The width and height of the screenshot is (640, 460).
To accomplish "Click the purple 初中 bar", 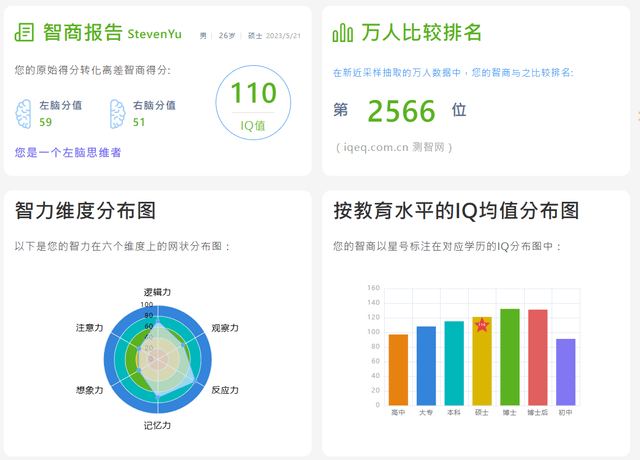I will pyautogui.click(x=566, y=372).
